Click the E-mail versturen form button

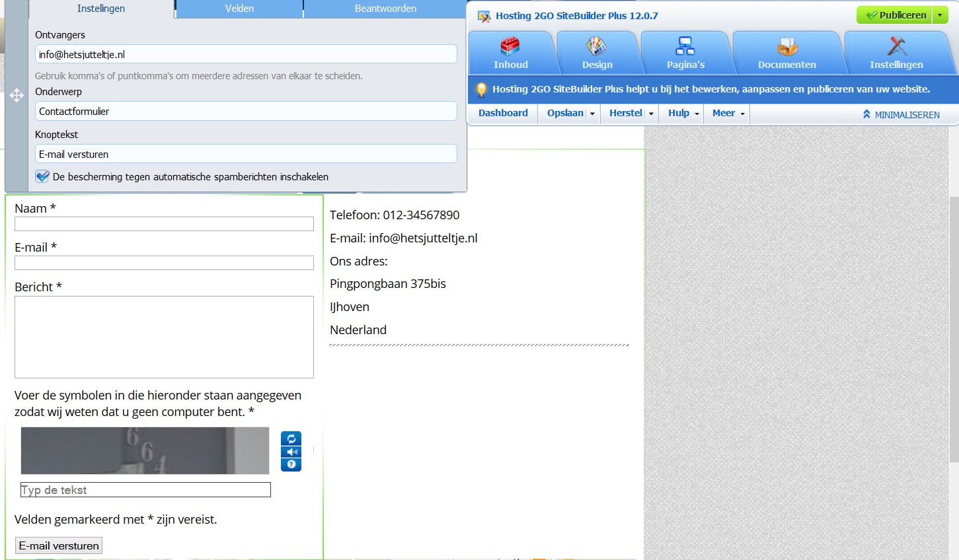(x=59, y=545)
